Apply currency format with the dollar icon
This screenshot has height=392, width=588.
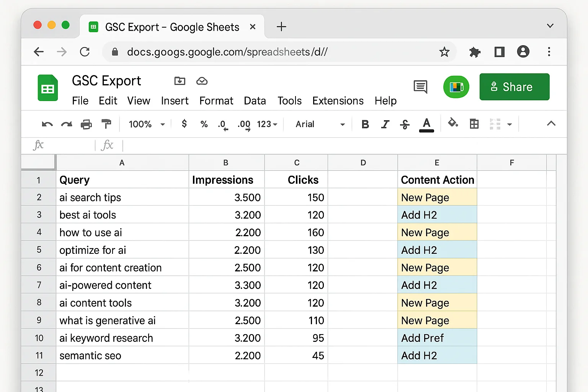184,124
